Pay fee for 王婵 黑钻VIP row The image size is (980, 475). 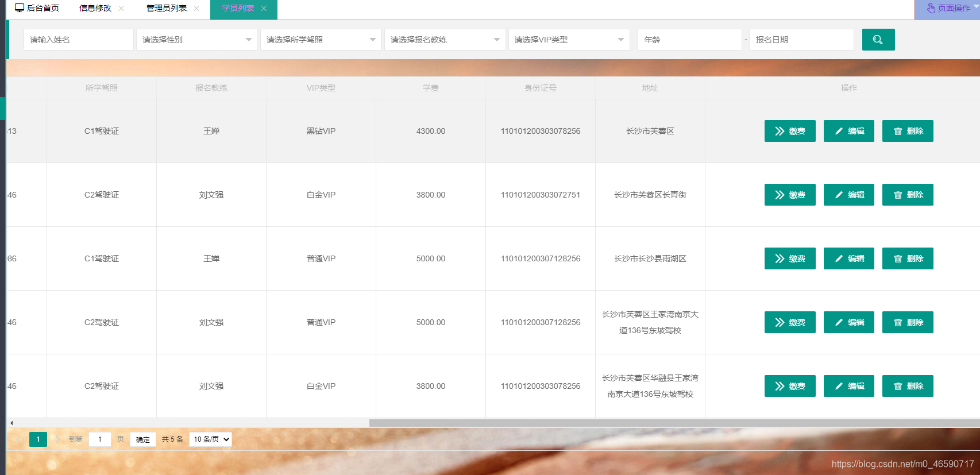click(x=790, y=131)
